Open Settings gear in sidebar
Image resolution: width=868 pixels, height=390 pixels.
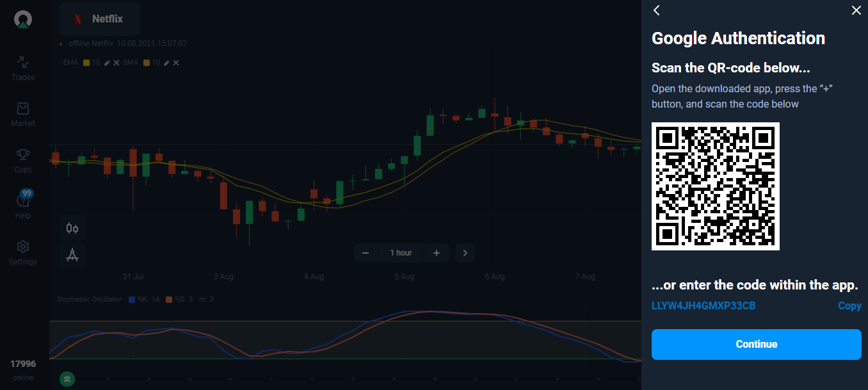[x=23, y=253]
